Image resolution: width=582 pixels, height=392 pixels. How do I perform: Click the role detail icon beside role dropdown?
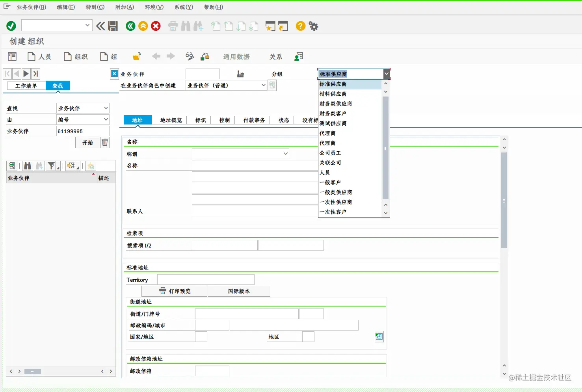coord(272,85)
